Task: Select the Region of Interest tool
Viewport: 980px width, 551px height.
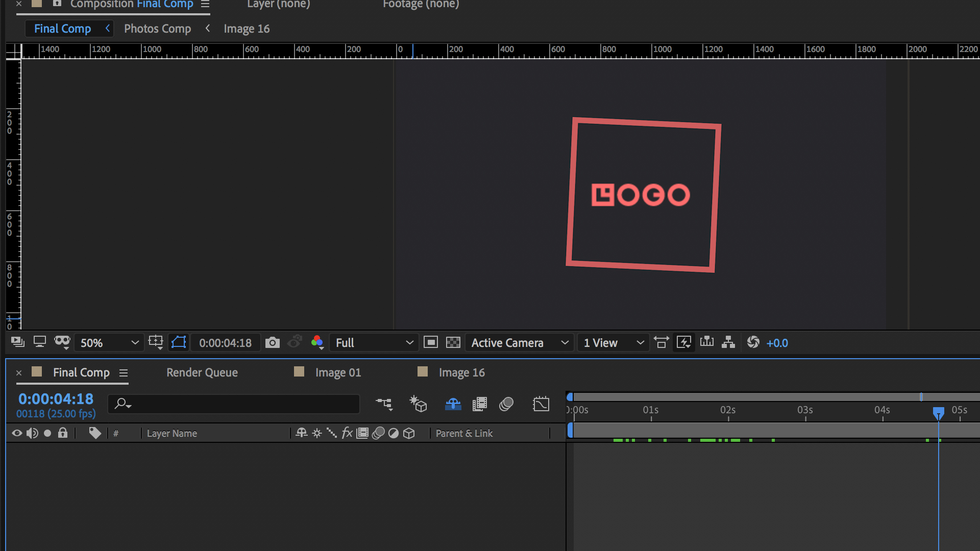Action: point(179,342)
